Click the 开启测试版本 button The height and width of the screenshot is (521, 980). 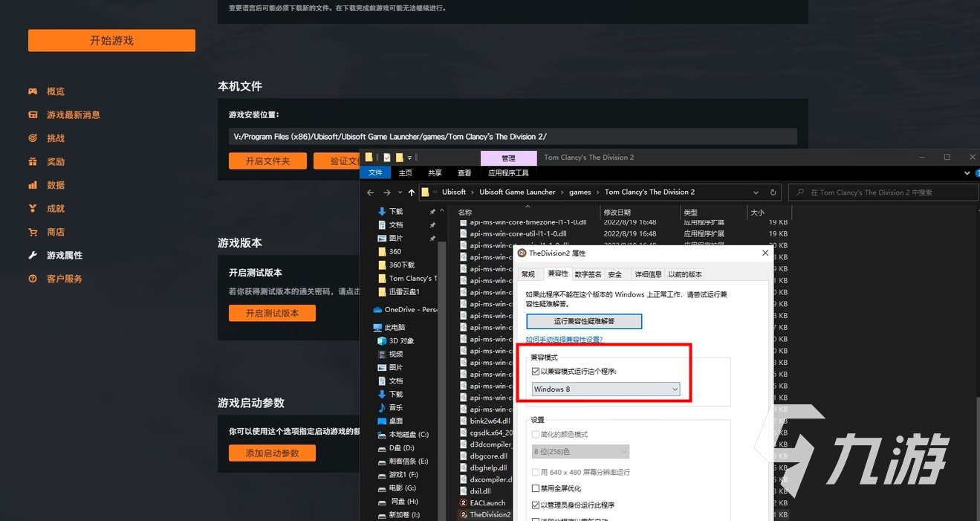pos(272,313)
